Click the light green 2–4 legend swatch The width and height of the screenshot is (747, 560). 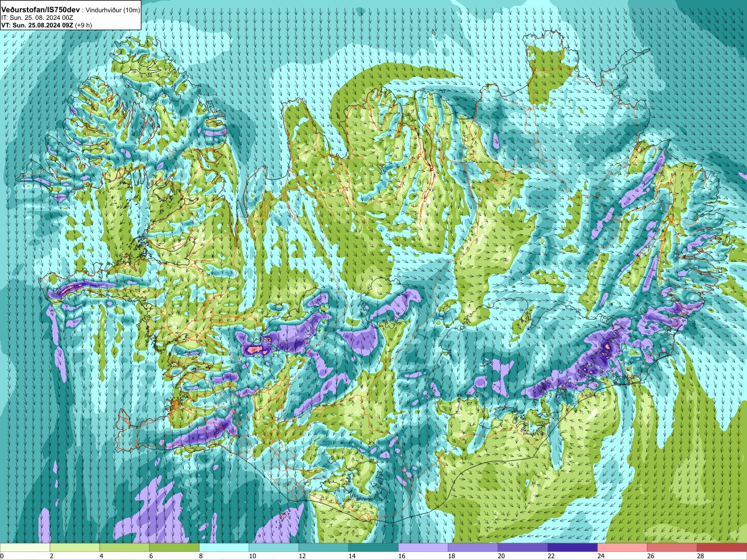75,548
